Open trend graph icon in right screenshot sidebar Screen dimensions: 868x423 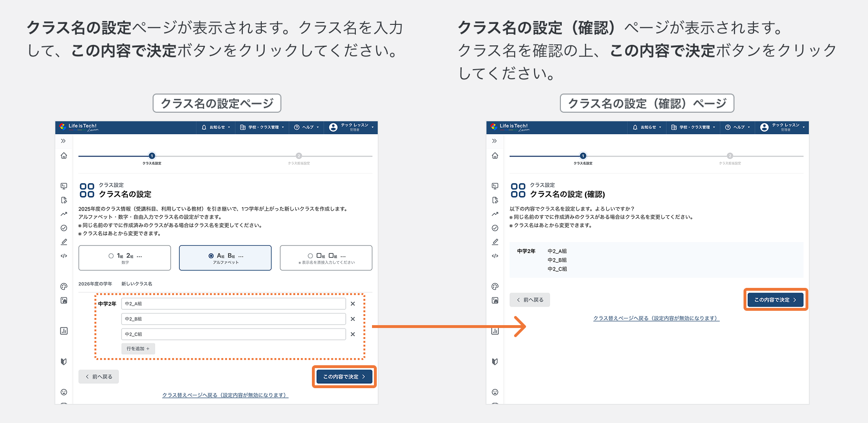pos(495,214)
